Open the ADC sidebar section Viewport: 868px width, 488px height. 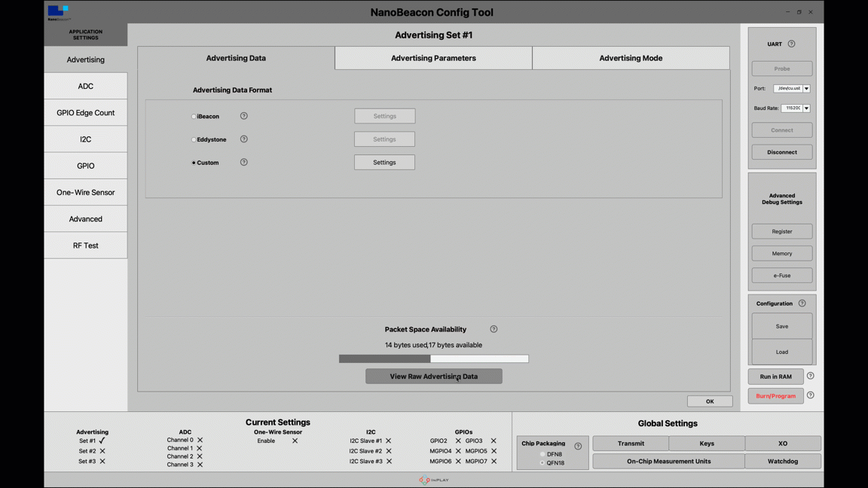pyautogui.click(x=85, y=87)
